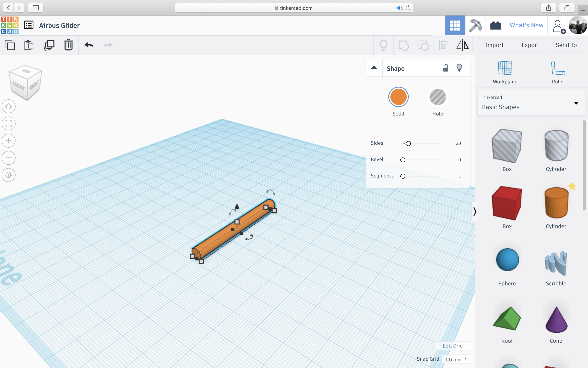Open the Basic Shapes library dropdown

[x=531, y=103]
